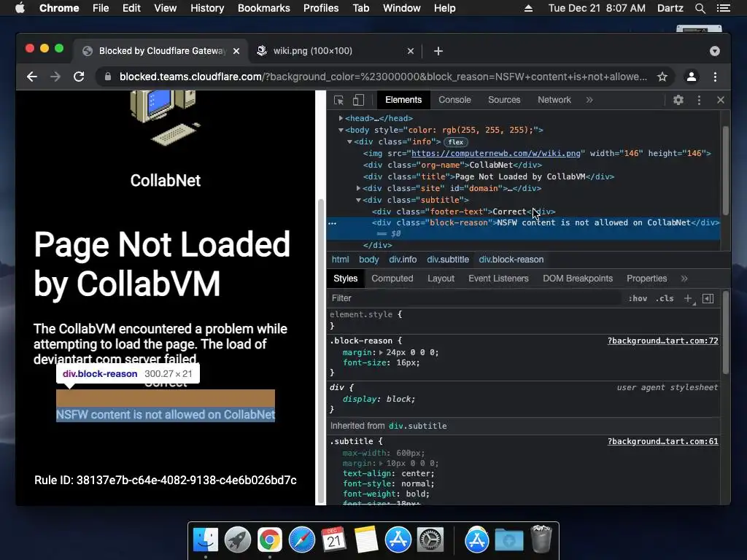
Task: Expand the head element
Action: (x=341, y=118)
